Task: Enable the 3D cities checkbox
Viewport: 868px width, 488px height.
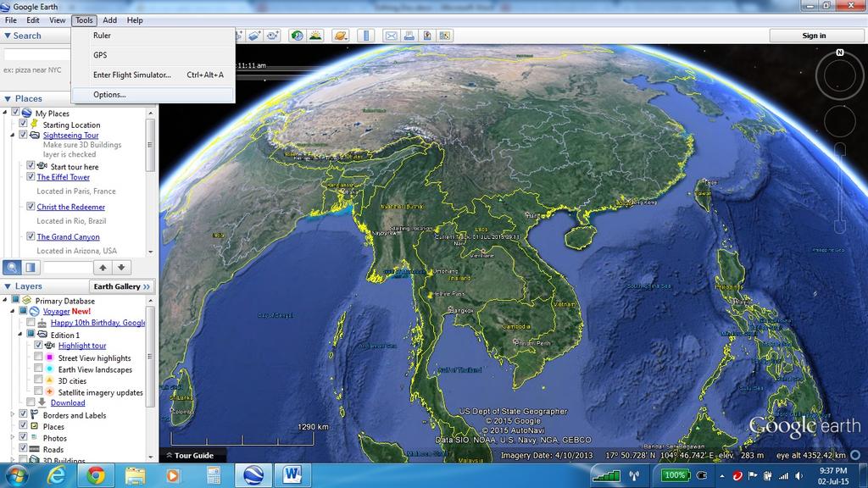Action: (x=38, y=380)
